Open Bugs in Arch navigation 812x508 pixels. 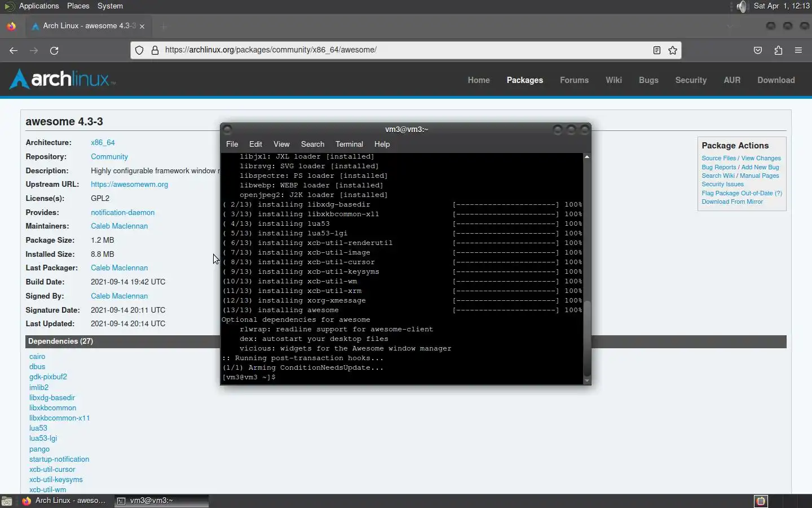click(x=648, y=80)
